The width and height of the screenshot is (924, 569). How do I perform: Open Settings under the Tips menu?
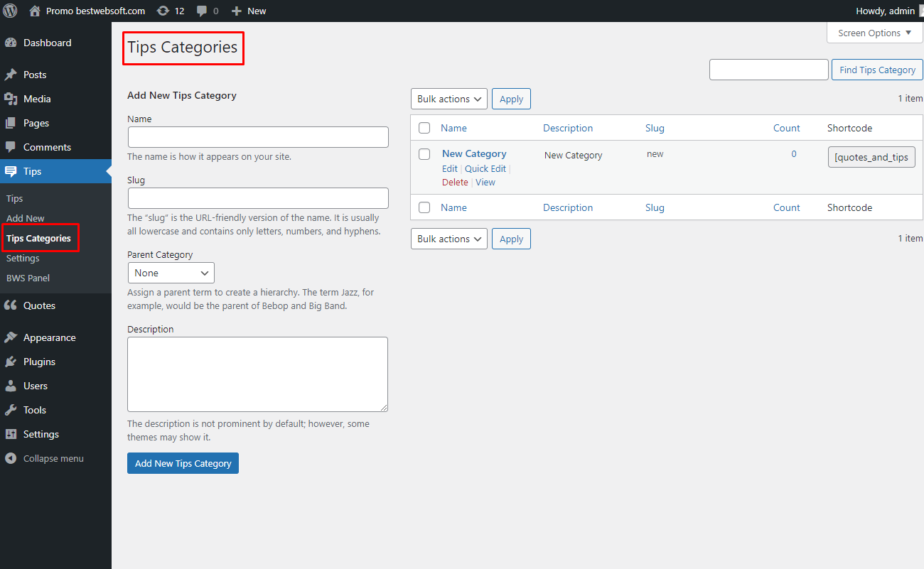23,258
